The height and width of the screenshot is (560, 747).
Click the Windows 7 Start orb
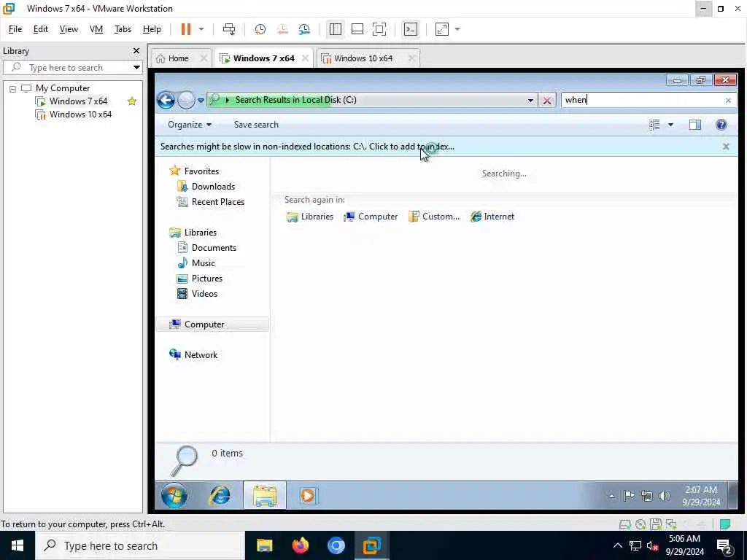[174, 495]
